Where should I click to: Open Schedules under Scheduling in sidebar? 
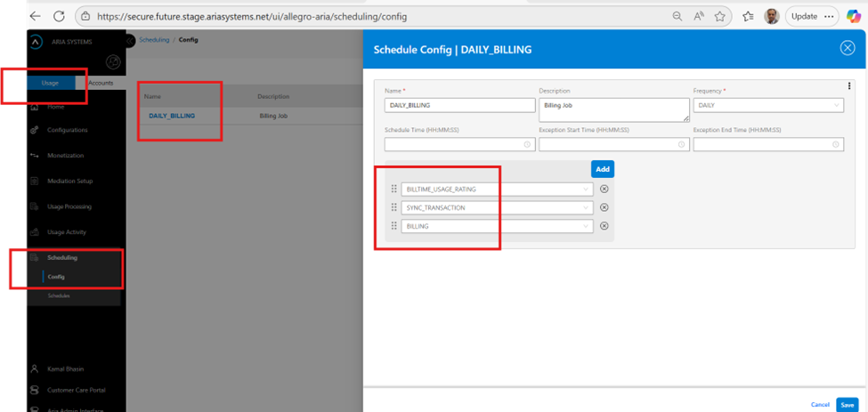(59, 295)
